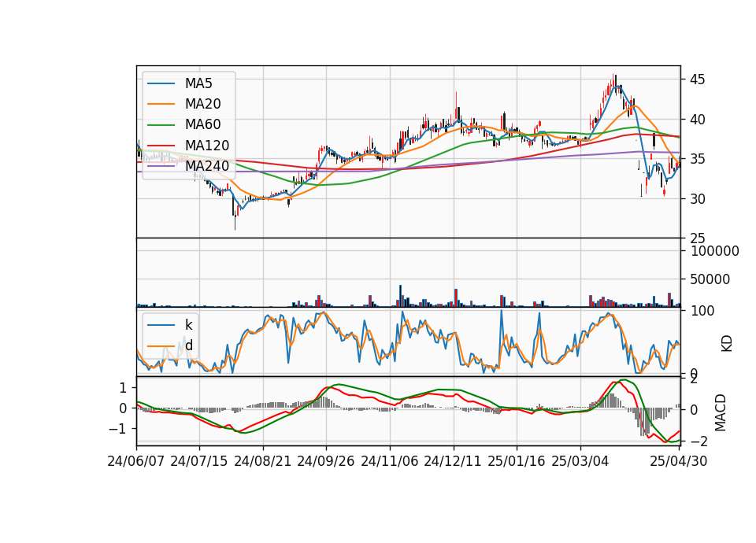Click the MA60 legend label

point(202,125)
